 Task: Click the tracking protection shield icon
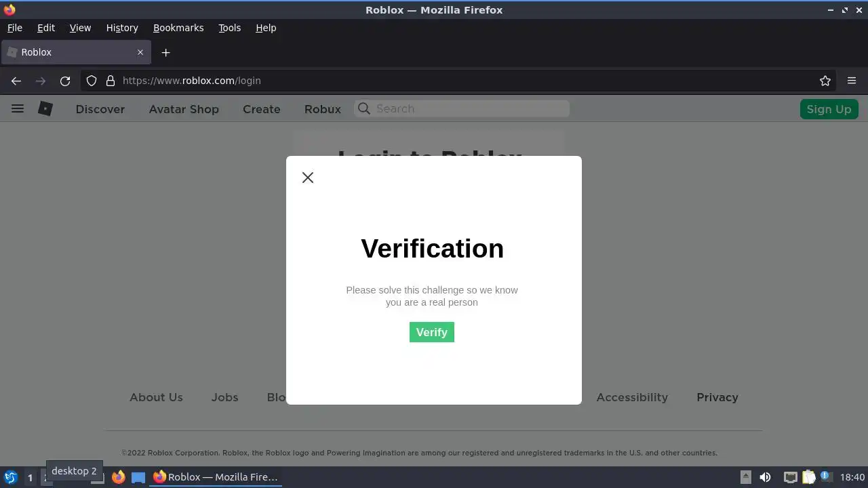tap(92, 81)
